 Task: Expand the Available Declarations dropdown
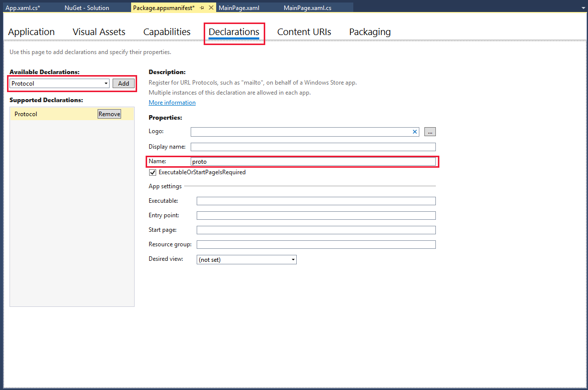106,83
